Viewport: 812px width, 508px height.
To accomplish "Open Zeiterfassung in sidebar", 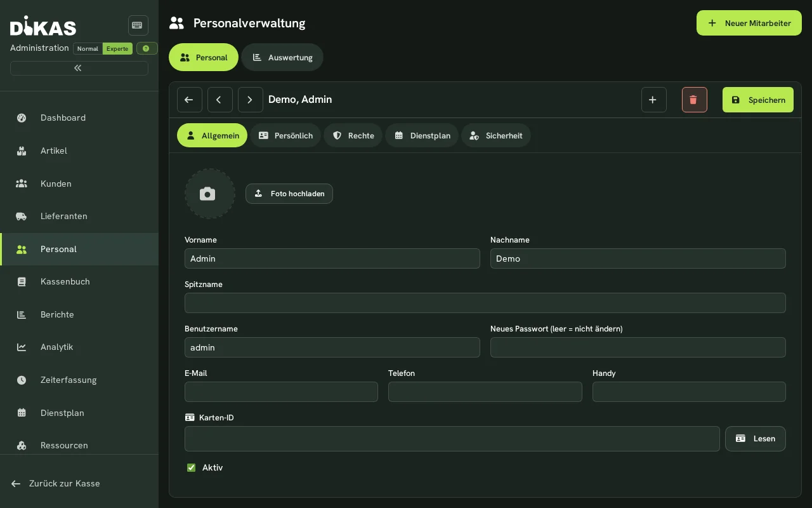I will click(x=79, y=380).
